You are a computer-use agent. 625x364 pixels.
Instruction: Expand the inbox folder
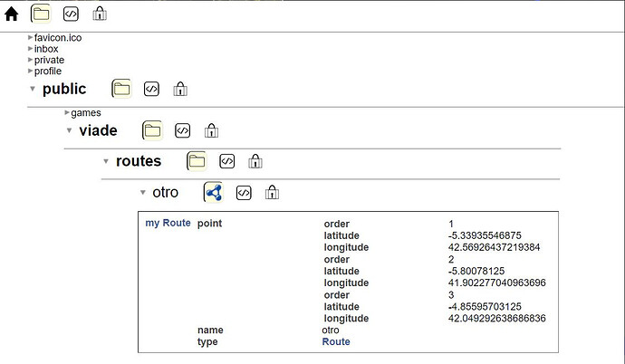(31, 49)
